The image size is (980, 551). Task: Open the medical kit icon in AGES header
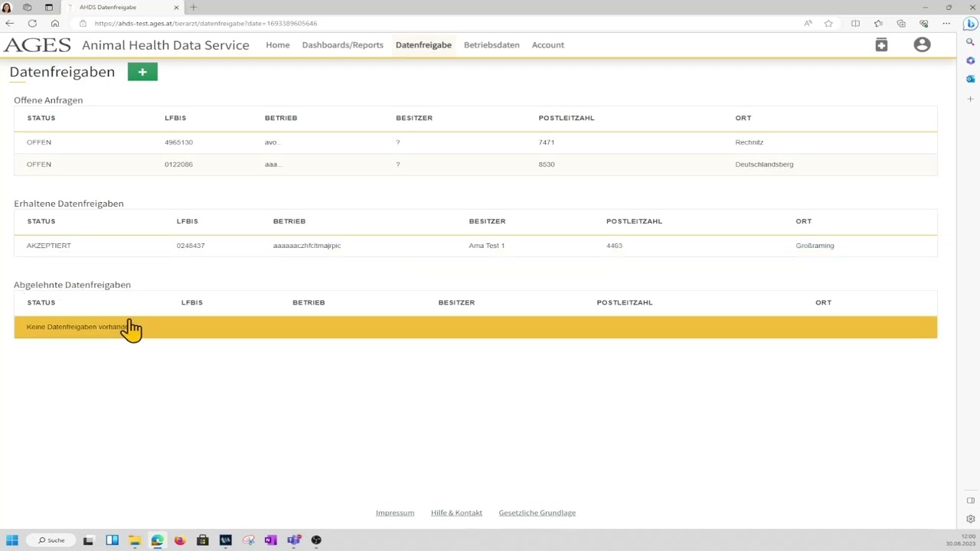(881, 45)
